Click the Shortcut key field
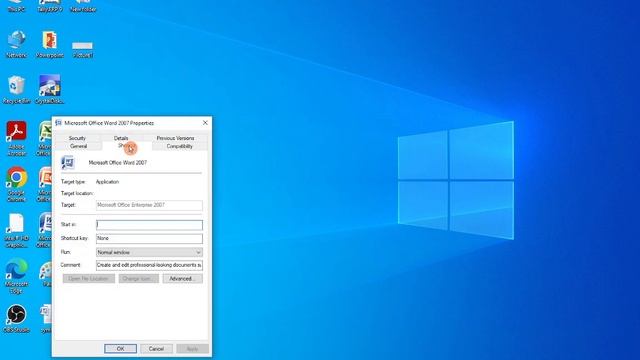This screenshot has width=640, height=360. tap(149, 238)
